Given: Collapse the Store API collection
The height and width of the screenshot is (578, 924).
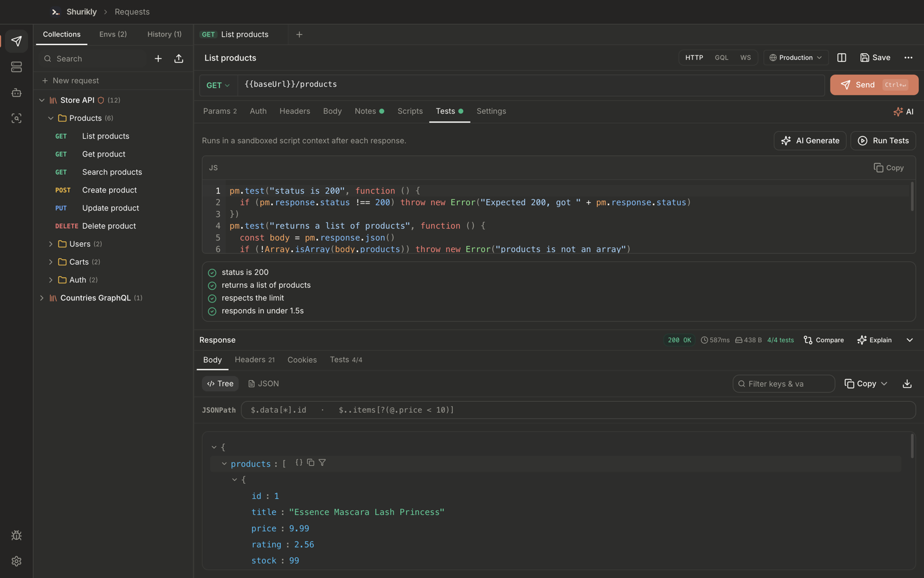Looking at the screenshot, I should (x=42, y=100).
